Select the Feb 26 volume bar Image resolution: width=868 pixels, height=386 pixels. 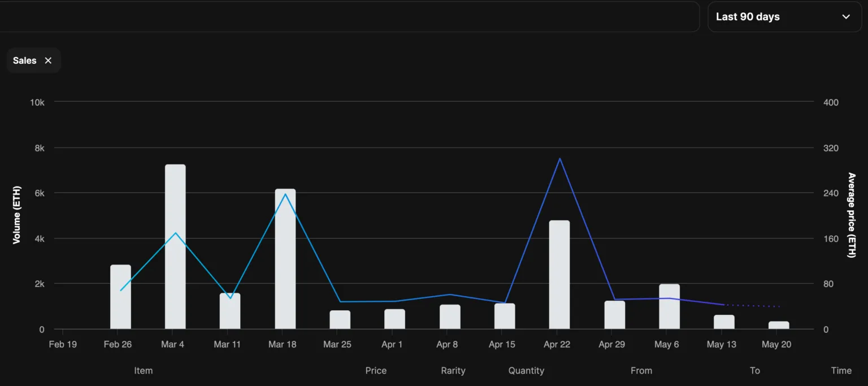[x=120, y=297]
